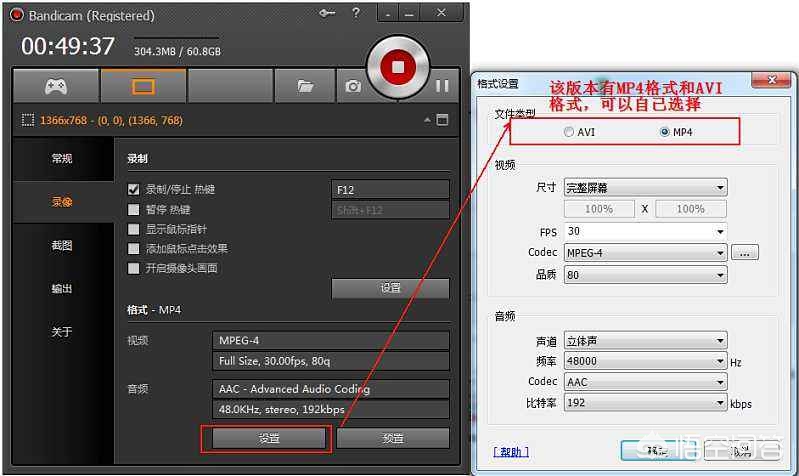Collapse the panel using the small up arrow

(x=427, y=120)
